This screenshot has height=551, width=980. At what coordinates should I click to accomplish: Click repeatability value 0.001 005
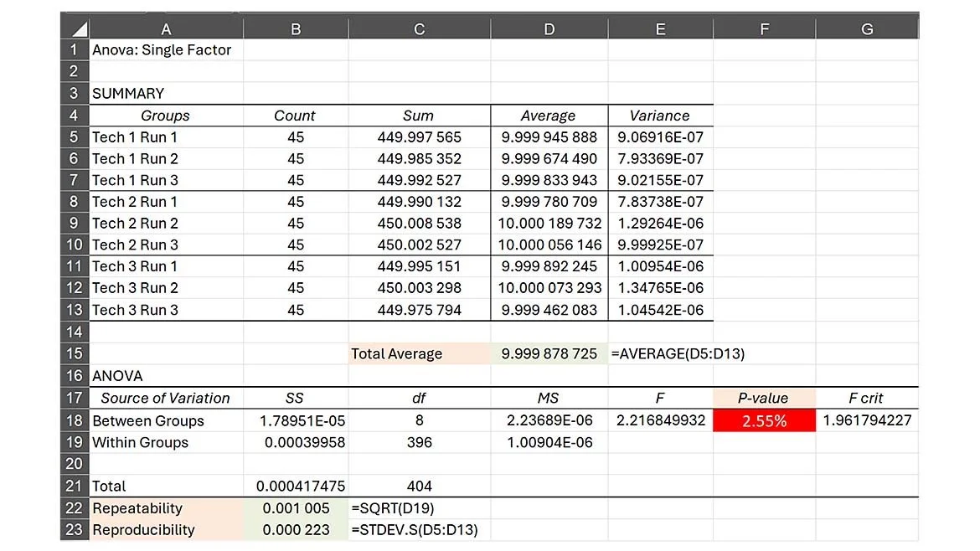tap(296, 508)
